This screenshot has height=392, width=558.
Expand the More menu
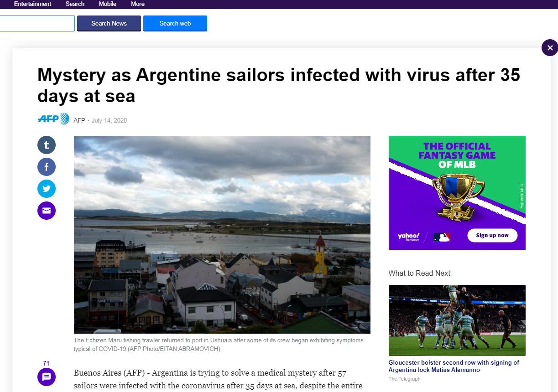click(138, 4)
